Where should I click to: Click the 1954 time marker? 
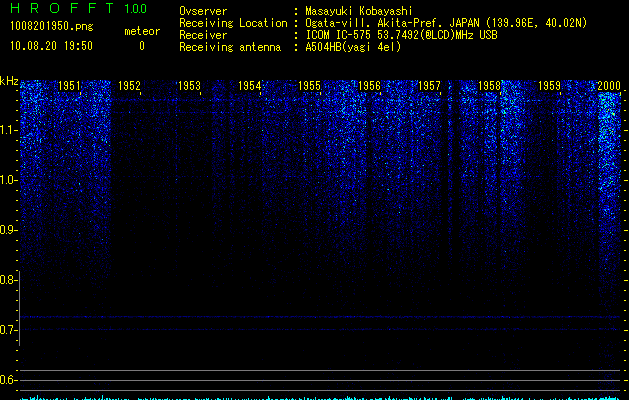pos(250,86)
